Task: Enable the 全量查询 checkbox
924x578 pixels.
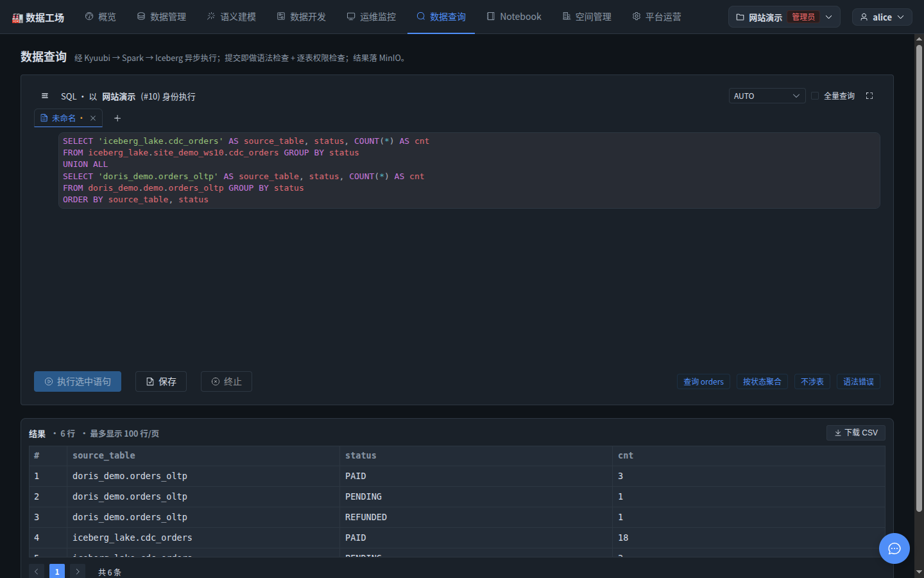Action: point(815,96)
